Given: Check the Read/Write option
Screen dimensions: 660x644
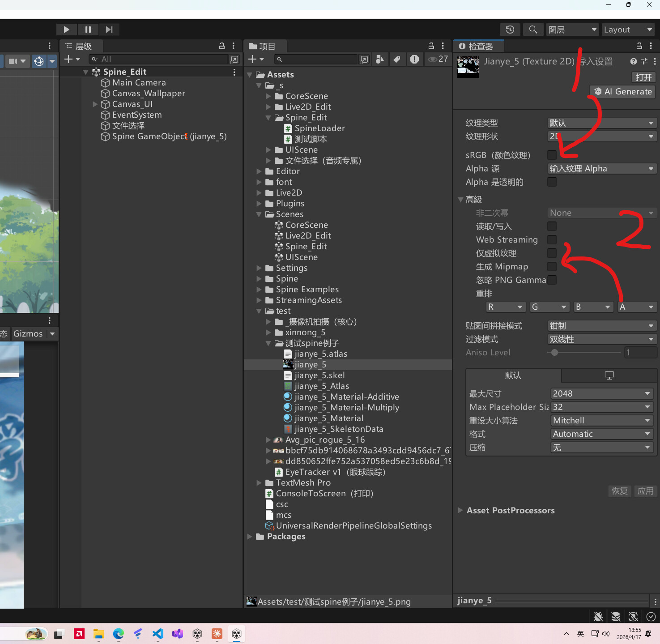Looking at the screenshot, I should point(552,226).
